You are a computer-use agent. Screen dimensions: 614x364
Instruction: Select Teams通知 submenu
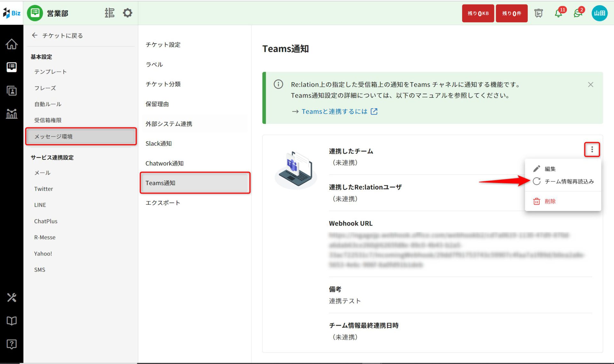[195, 183]
